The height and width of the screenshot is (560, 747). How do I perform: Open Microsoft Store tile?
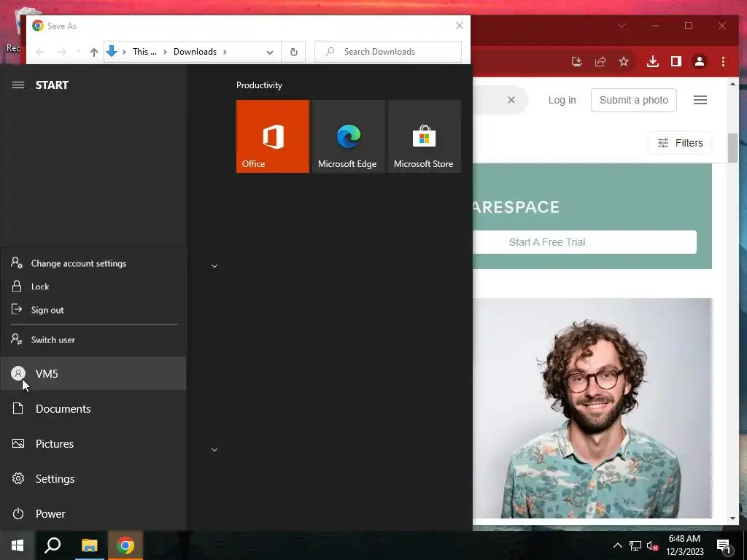pos(425,136)
